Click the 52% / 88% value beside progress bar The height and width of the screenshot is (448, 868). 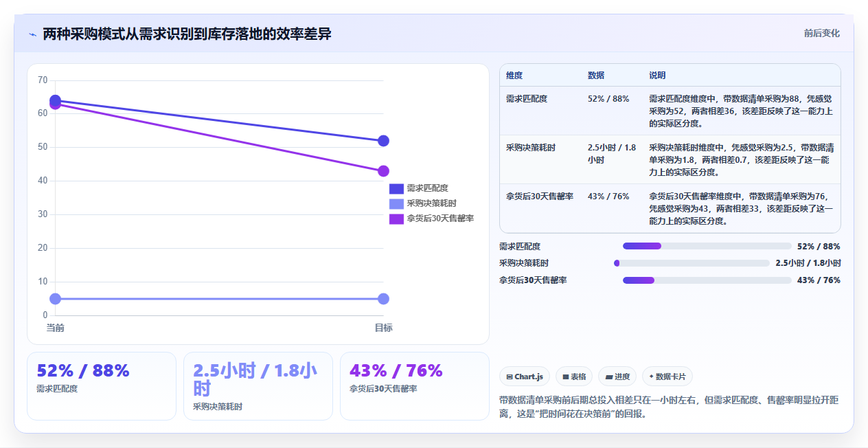(x=819, y=246)
